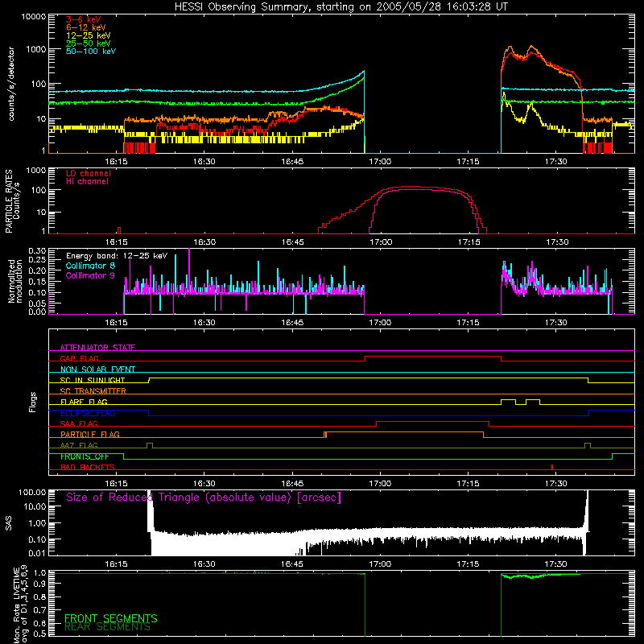Click the 'FLARE_FLAG' label
The height and width of the screenshot is (644, 644).
point(84,402)
